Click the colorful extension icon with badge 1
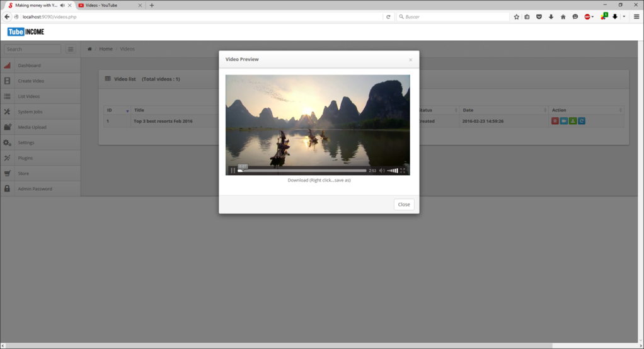 (x=604, y=16)
